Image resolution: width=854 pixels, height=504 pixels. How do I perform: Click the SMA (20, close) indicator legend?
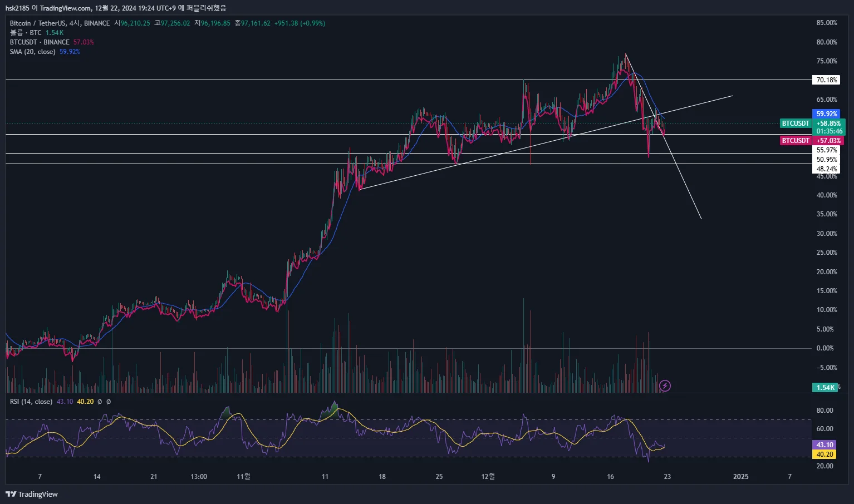(32, 52)
